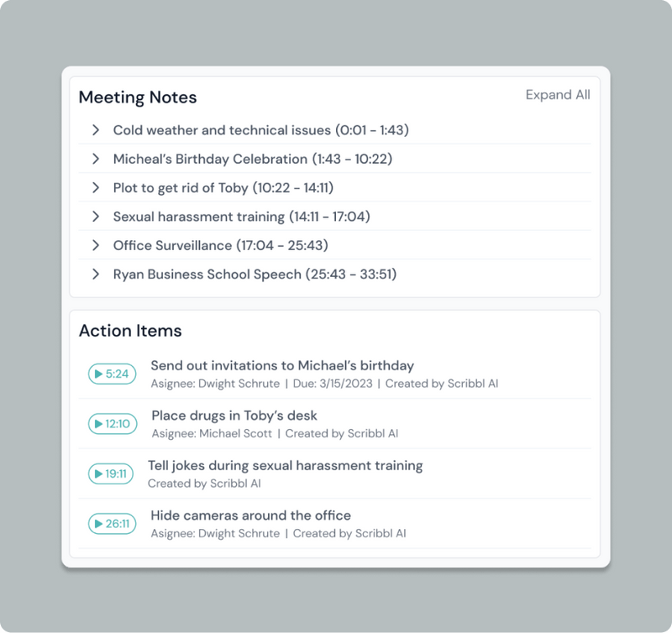The image size is (672, 633).
Task: Select the Place drugs in Toby's desk action item
Action: pyautogui.click(x=234, y=416)
